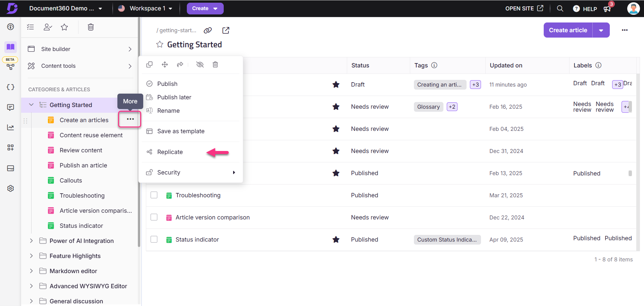
Task: Check the Article version comparison row checkbox
Action: (154, 217)
